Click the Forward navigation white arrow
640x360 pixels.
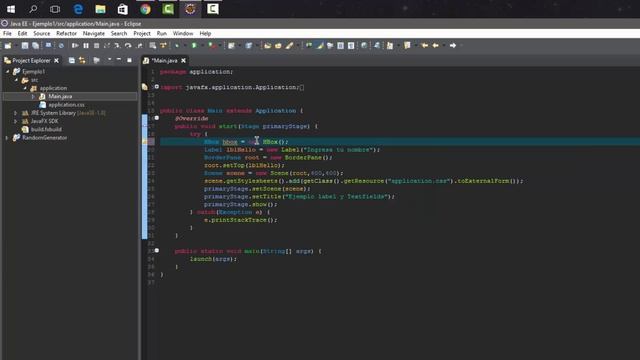point(453,46)
